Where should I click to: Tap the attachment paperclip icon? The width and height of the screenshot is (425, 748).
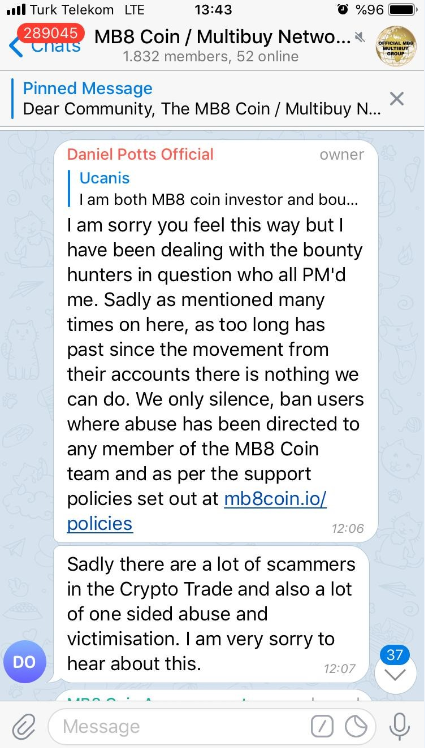[x=24, y=727]
